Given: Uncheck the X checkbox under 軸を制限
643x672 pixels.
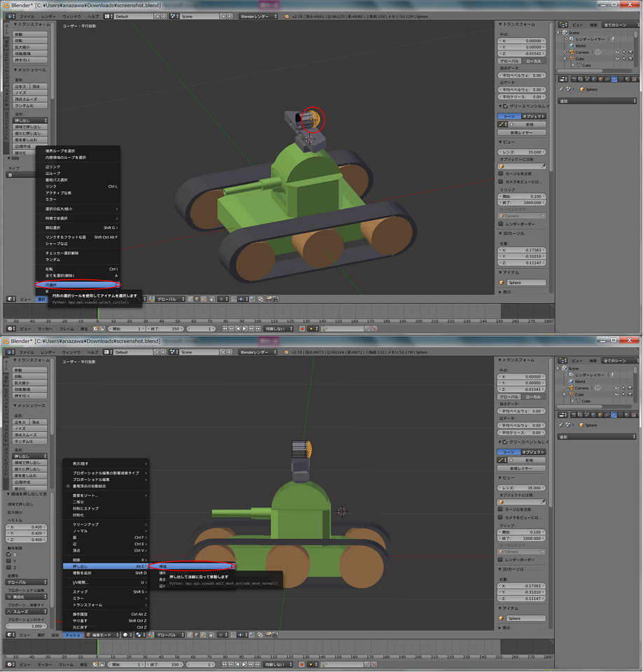Looking at the screenshot, I should [9, 554].
